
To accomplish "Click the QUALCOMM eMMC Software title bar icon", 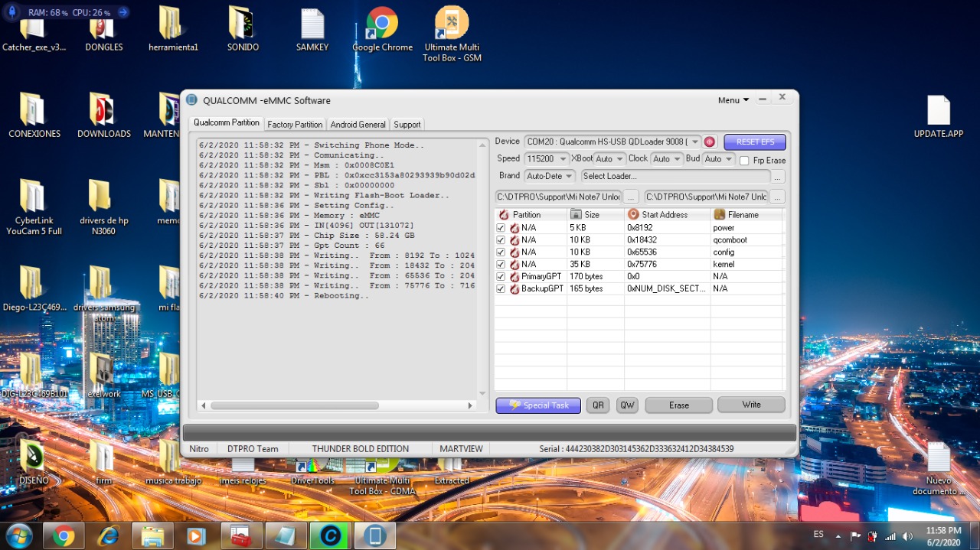I will (191, 100).
